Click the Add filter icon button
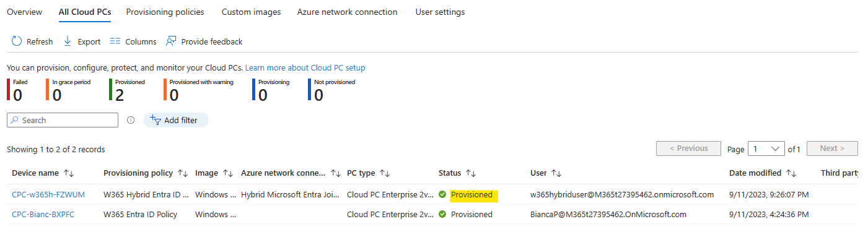Image resolution: width=868 pixels, height=232 pixels. click(x=156, y=120)
